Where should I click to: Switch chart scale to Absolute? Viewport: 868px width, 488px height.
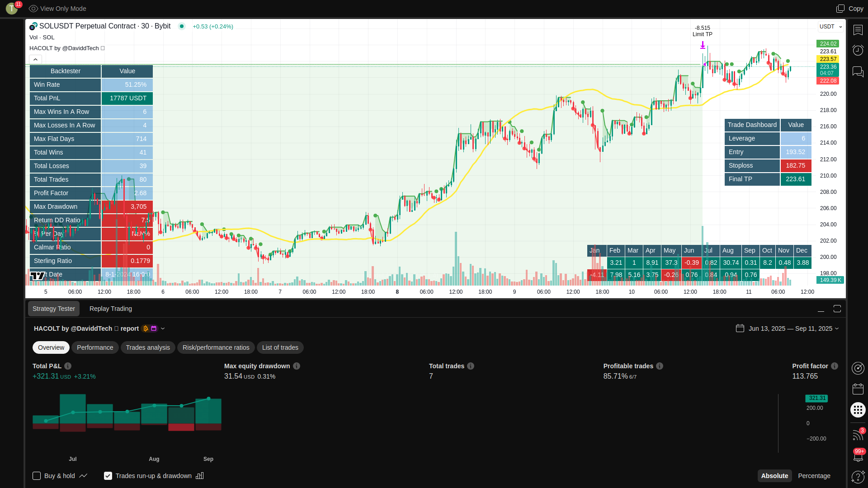pos(774,476)
